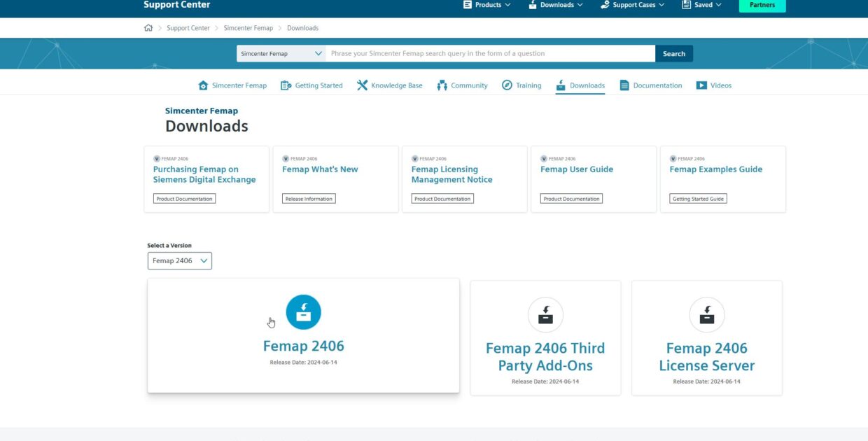The image size is (868, 441).
Task: Open the Simcenter Femap tab label
Action: pyautogui.click(x=239, y=85)
